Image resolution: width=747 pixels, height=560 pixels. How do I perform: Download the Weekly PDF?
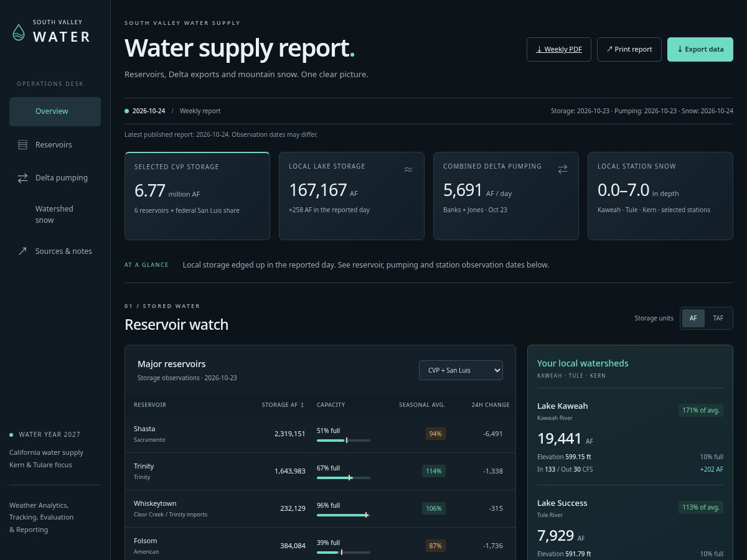pyautogui.click(x=559, y=49)
